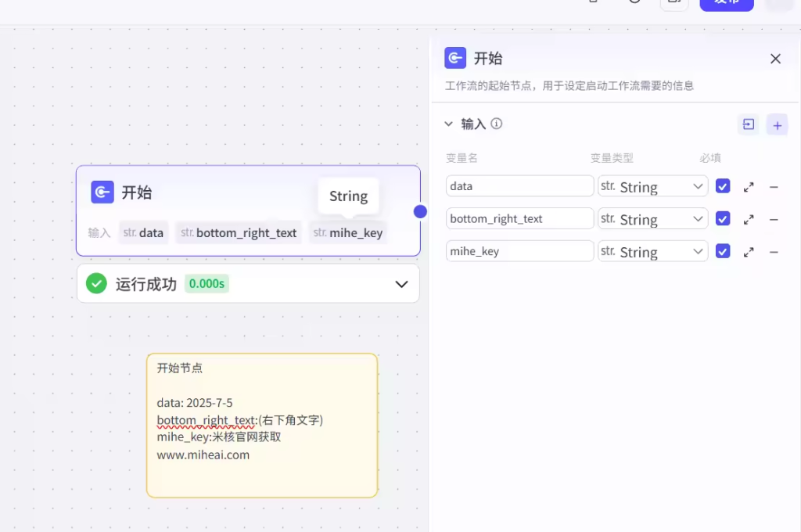Expand the data variable editor icon
801x532 pixels.
tap(749, 187)
